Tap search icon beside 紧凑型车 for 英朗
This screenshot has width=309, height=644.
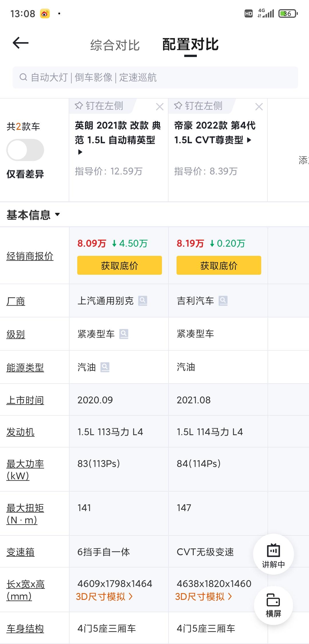tap(124, 334)
